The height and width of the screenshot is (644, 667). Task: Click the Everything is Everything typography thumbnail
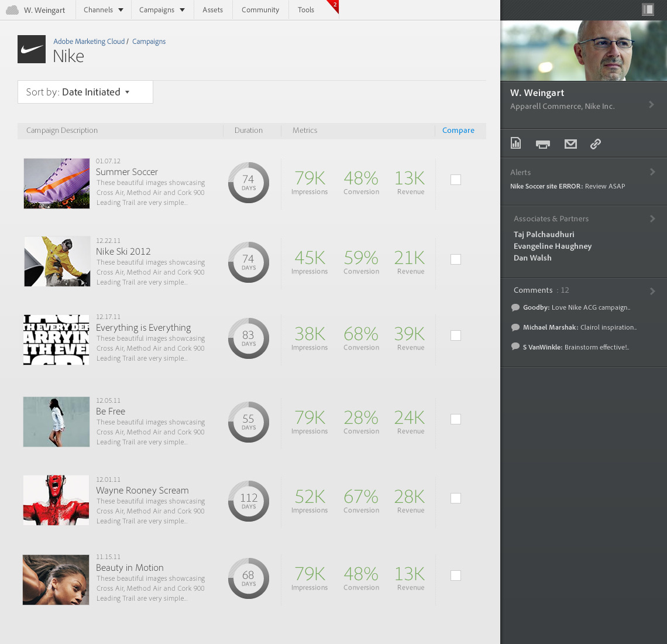[x=56, y=340]
